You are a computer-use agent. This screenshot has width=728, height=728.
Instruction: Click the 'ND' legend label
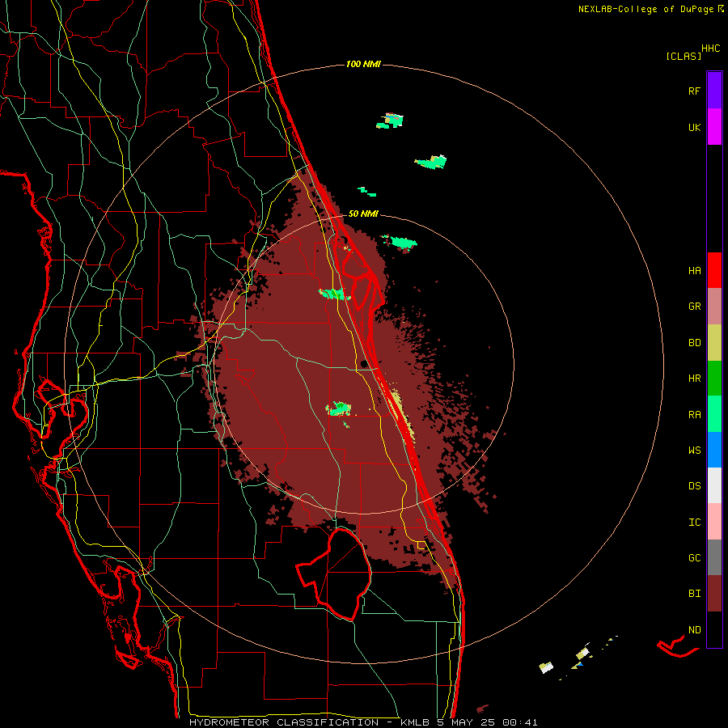694,629
